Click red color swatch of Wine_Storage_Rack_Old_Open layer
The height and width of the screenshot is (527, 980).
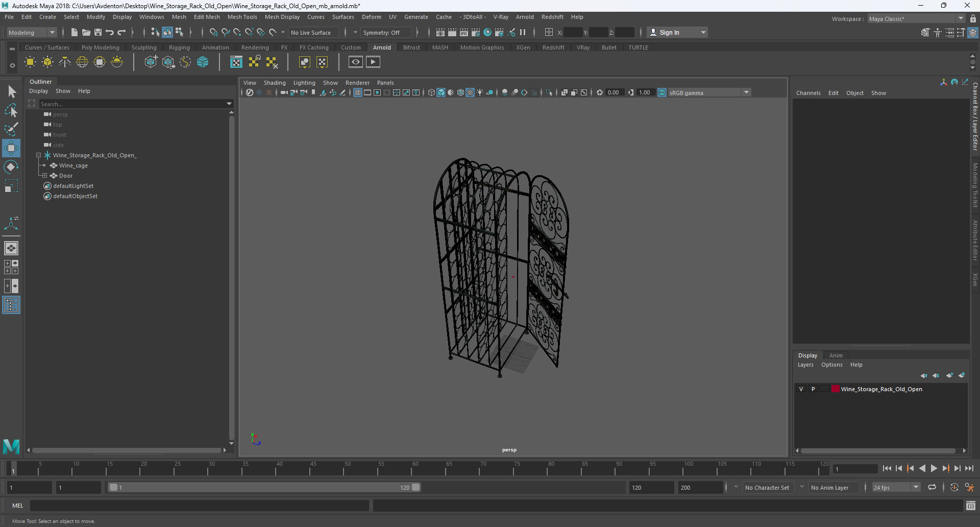click(x=836, y=389)
